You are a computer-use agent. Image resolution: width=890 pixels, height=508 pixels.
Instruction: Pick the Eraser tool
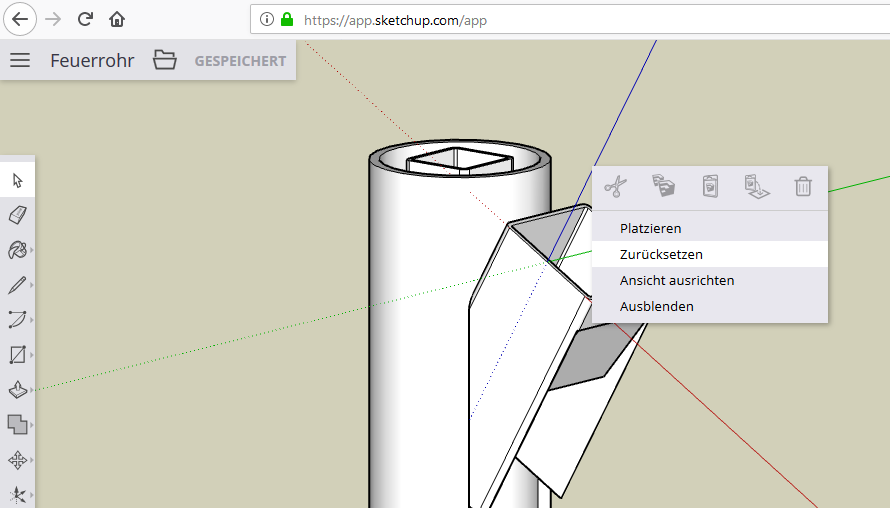17,215
